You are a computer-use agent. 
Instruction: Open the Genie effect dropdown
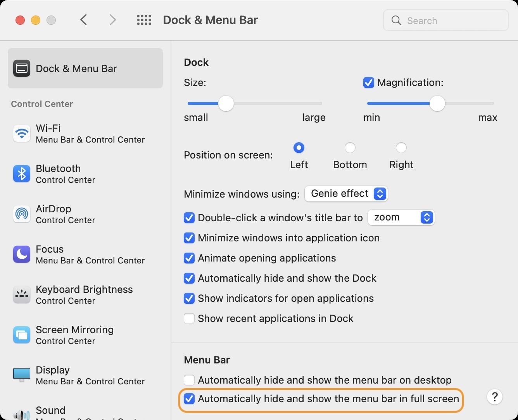pos(346,194)
